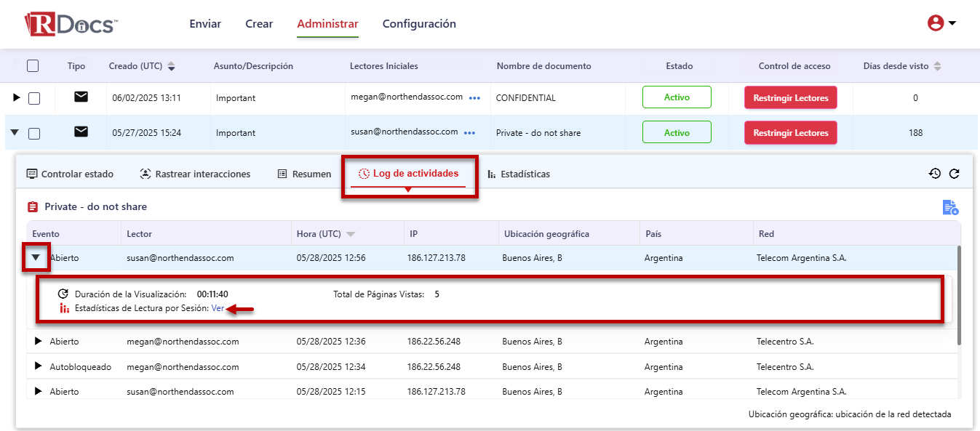The width and height of the screenshot is (980, 431).
Task: Click the refresh icon in the details panel
Action: [955, 174]
